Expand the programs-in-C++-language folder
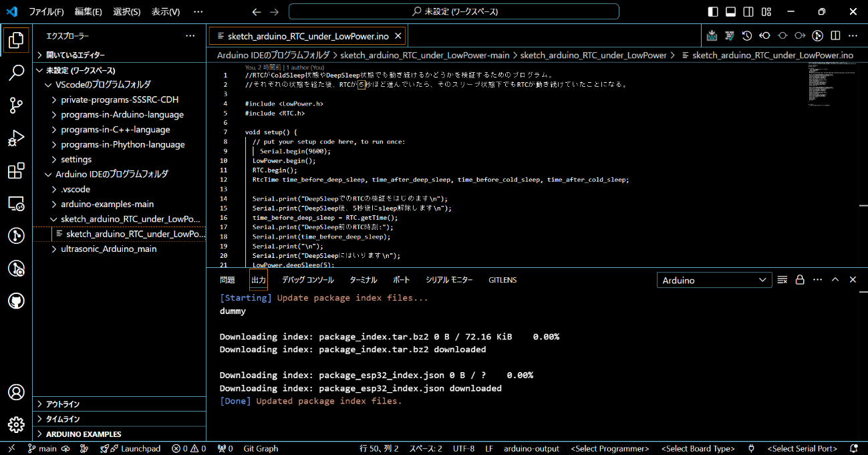This screenshot has height=455, width=868. tap(120, 130)
